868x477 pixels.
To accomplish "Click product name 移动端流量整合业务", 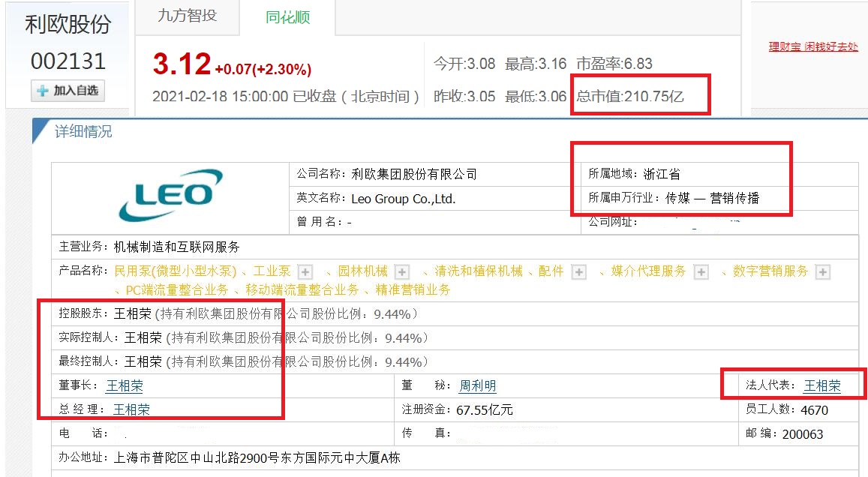I will 302,290.
